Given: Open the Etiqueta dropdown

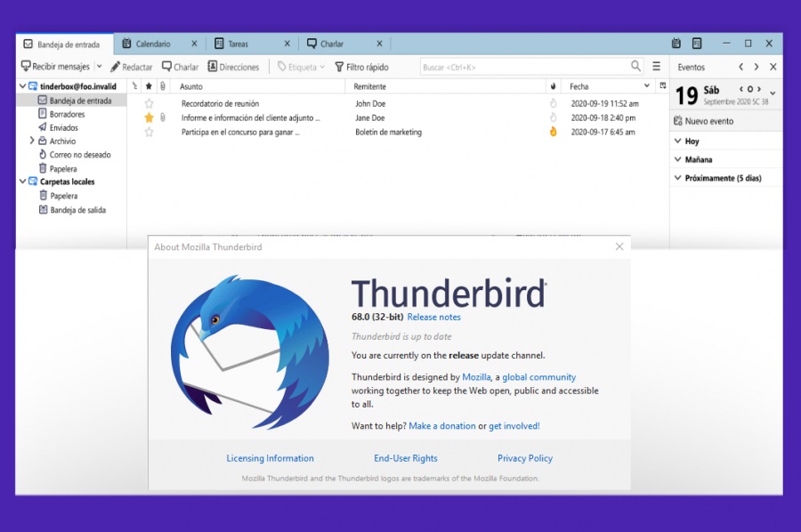Looking at the screenshot, I should pyautogui.click(x=301, y=67).
